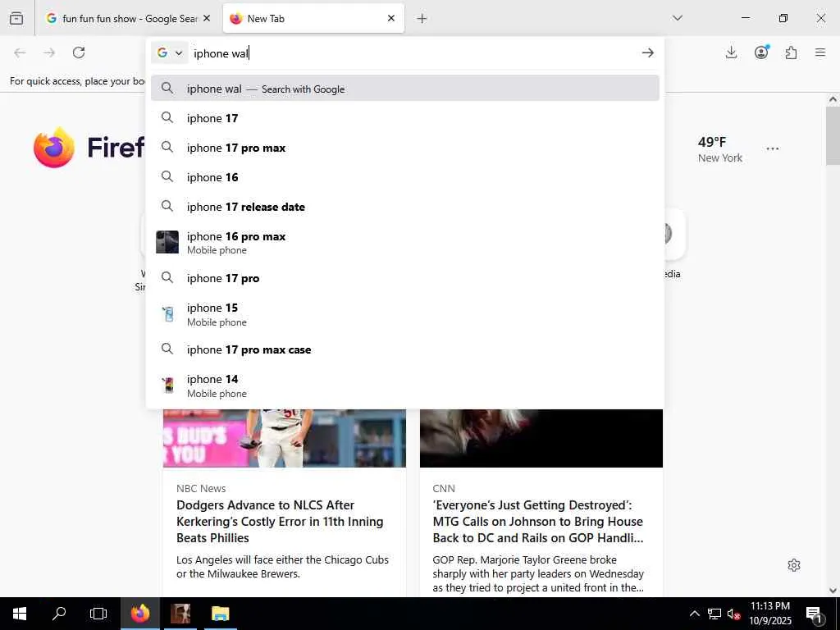Click the page scrollbar down arrow

click(833, 591)
